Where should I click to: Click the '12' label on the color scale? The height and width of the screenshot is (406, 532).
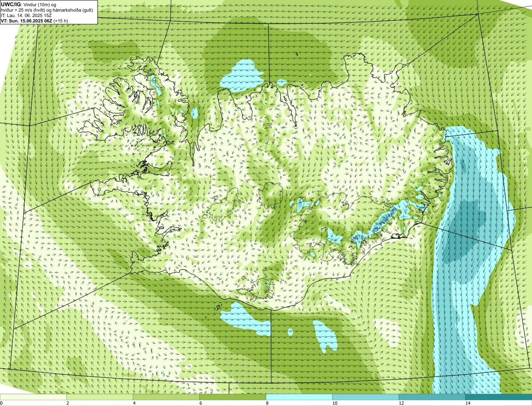pos(401,403)
